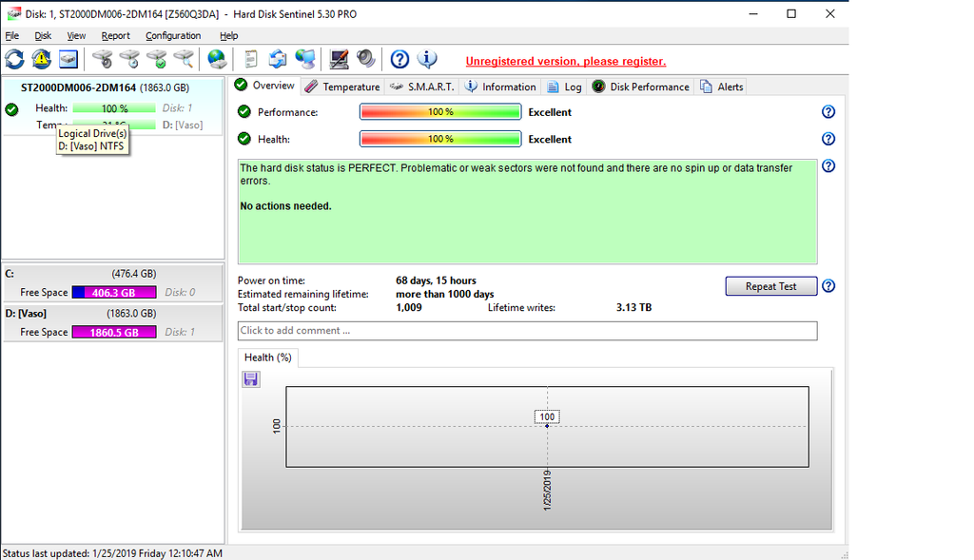Screen dimensions: 974x560
Task: Switch to the Alerts tab
Action: 722,87
